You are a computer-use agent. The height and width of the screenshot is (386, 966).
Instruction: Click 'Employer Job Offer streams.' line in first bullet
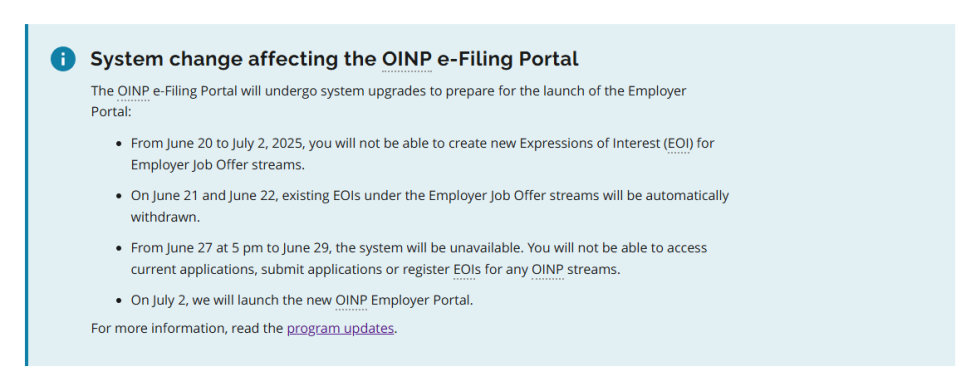(217, 166)
